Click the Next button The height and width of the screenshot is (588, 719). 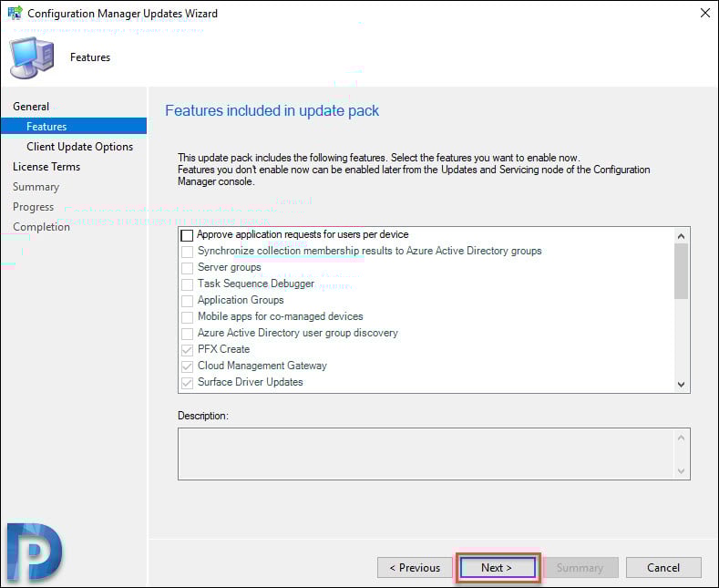click(498, 568)
